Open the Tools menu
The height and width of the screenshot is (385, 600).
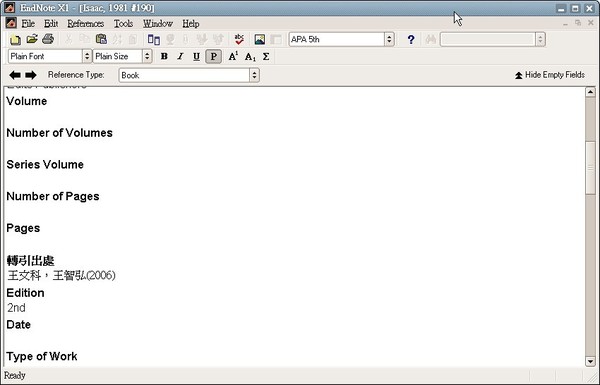click(123, 24)
